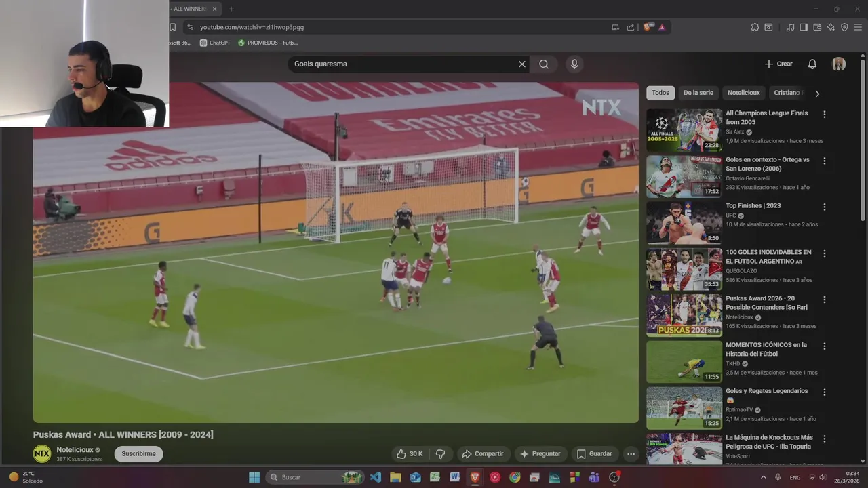Open options menu for 100 GOLES INOLVIDABLES
This screenshot has height=488, width=868.
click(x=825, y=253)
